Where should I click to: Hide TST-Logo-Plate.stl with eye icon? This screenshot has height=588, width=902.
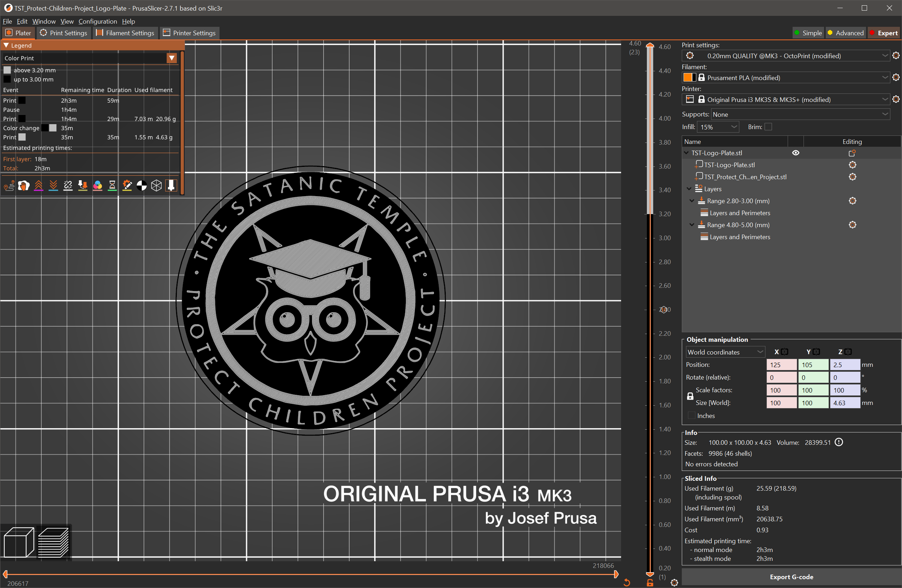[795, 153]
